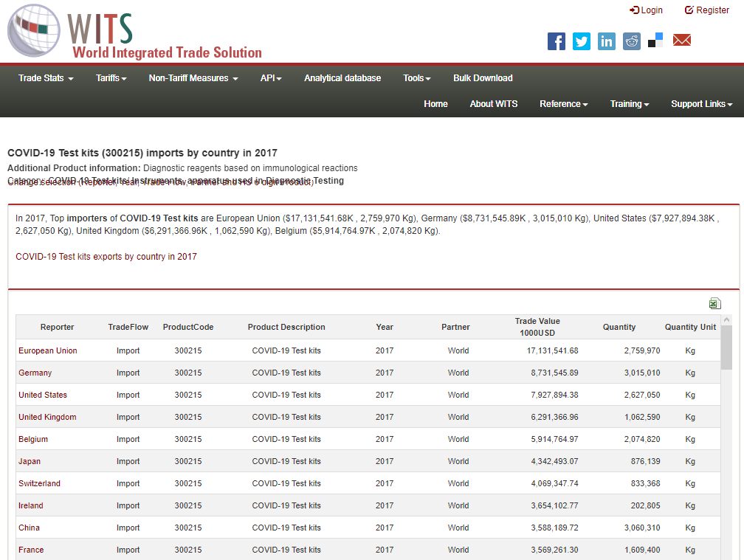Image resolution: width=744 pixels, height=560 pixels.
Task: Expand the Non-Tariff Measures menu
Action: coord(193,78)
